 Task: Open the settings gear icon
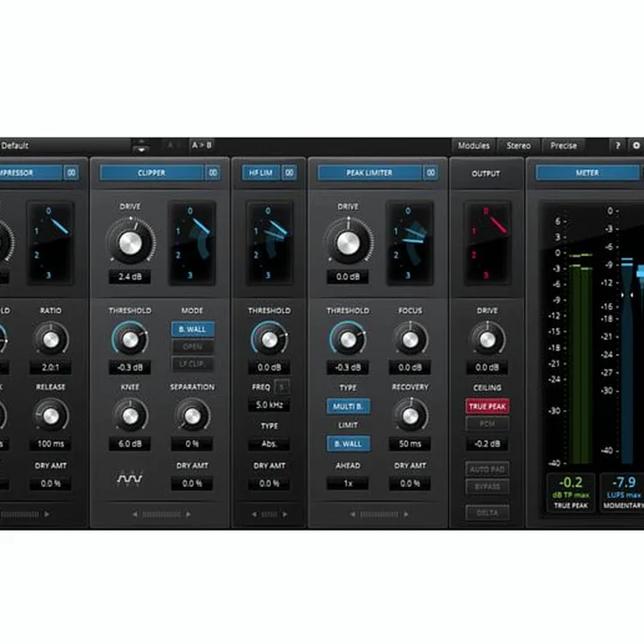point(636,146)
